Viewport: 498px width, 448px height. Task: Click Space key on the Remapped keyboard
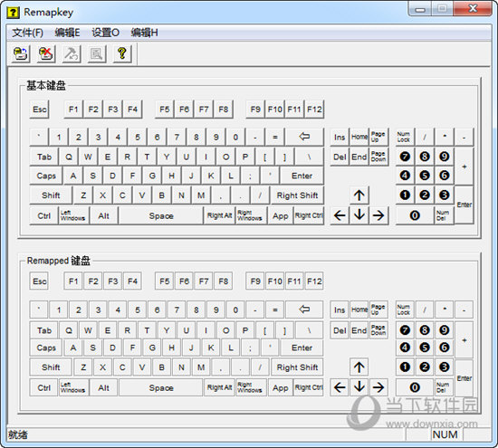coord(161,387)
